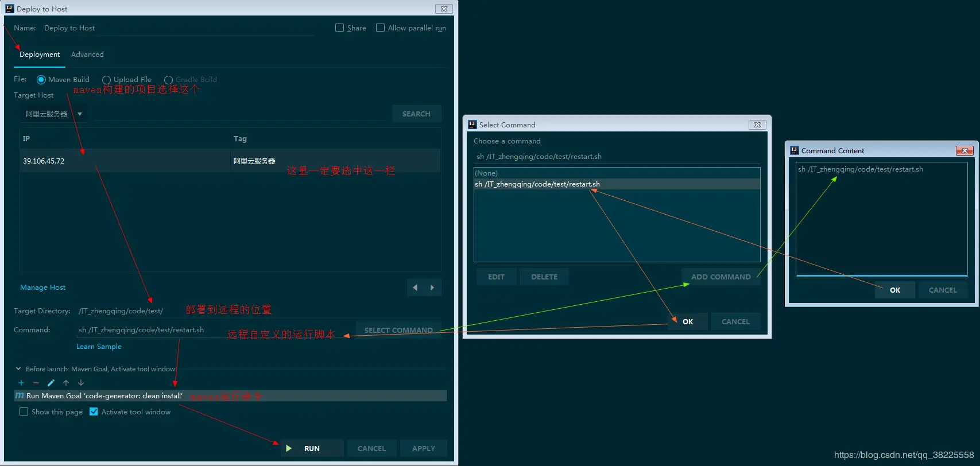980x466 pixels.
Task: Select the (None) command entry
Action: [617, 173]
